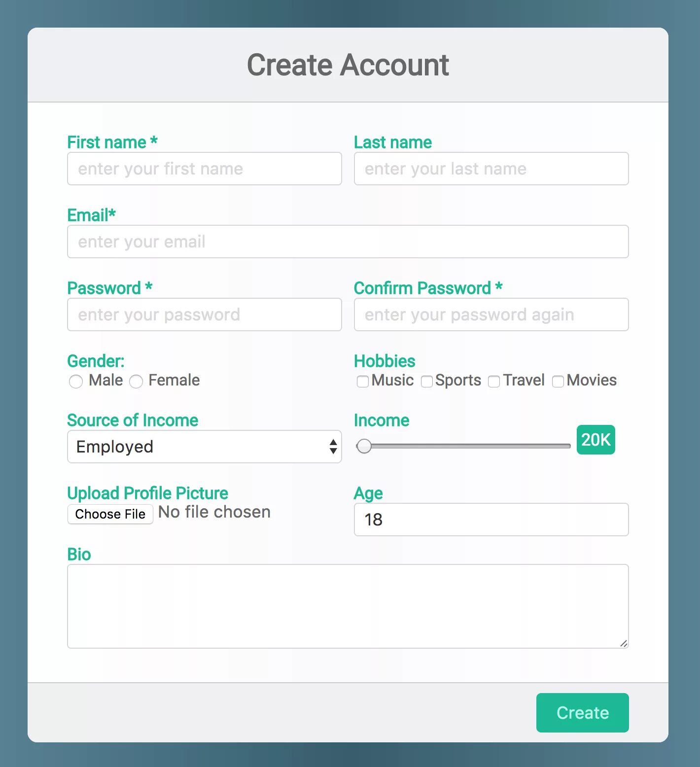Screen dimensions: 700x767
Task: Select the Male radio button
Action: 76,382
